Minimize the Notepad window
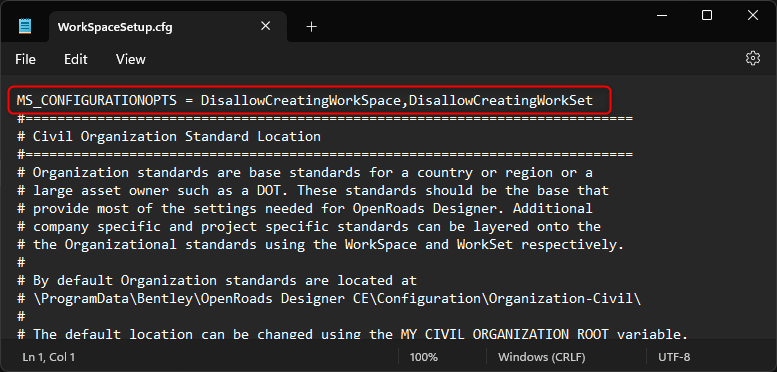777x372 pixels. [662, 15]
